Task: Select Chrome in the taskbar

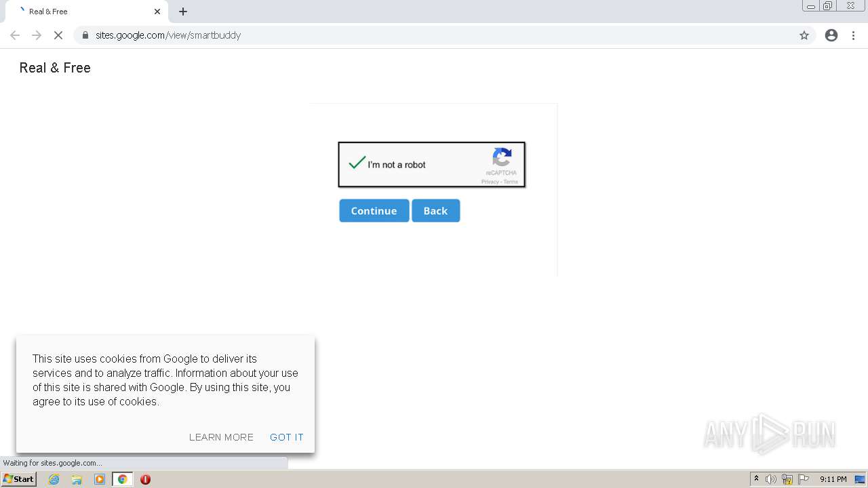Action: point(123,479)
